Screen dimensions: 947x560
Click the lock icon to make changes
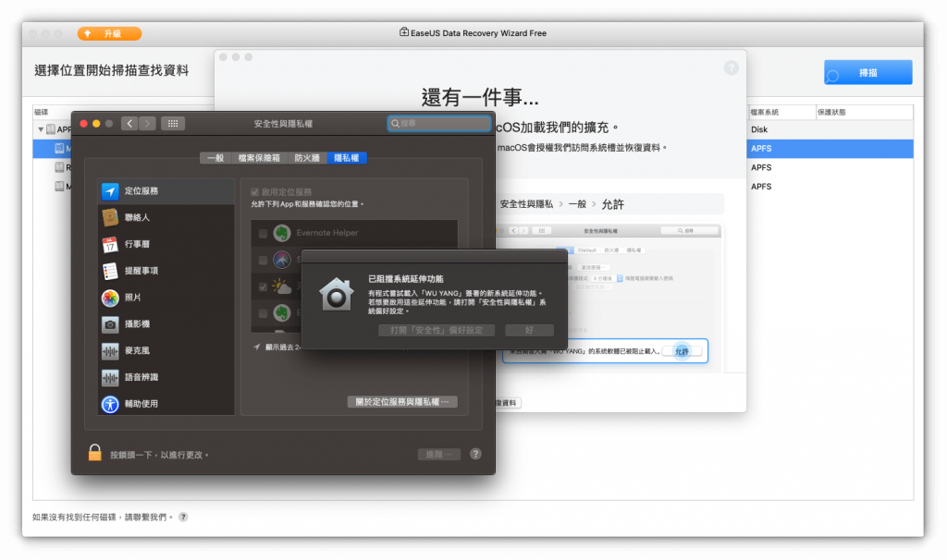[94, 453]
